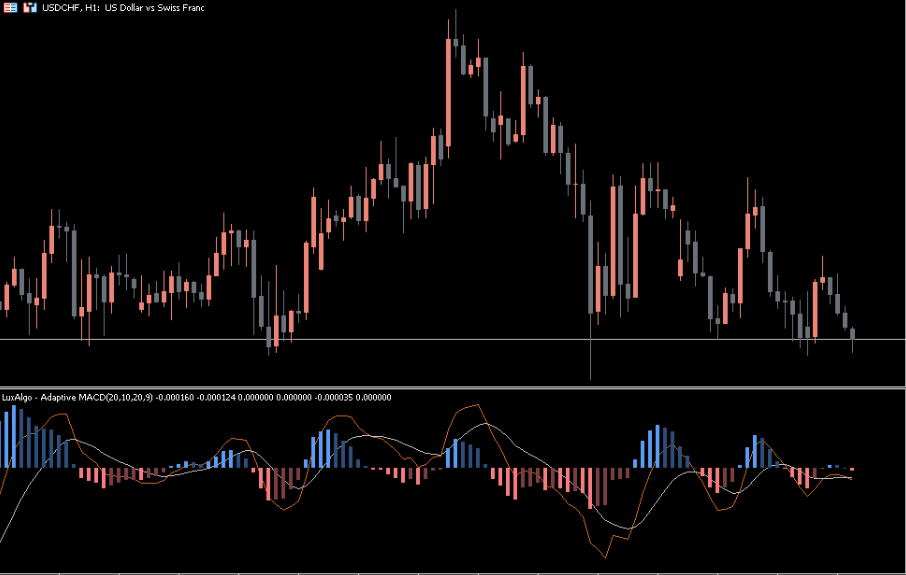Select the orange MACD line at its lowest trough
The width and height of the screenshot is (906, 575).
coord(606,557)
